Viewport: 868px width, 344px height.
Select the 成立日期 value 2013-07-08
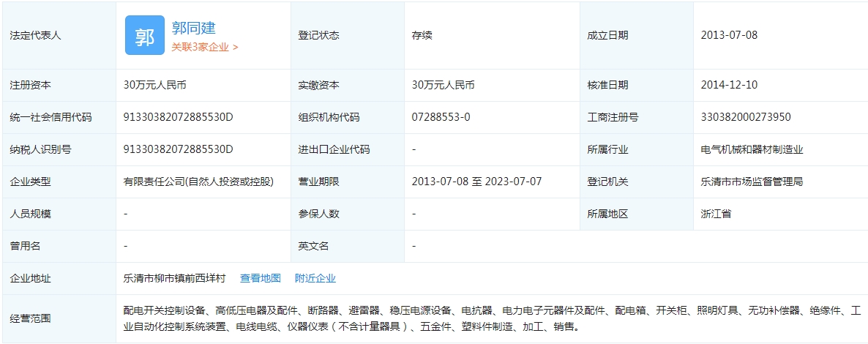728,35
